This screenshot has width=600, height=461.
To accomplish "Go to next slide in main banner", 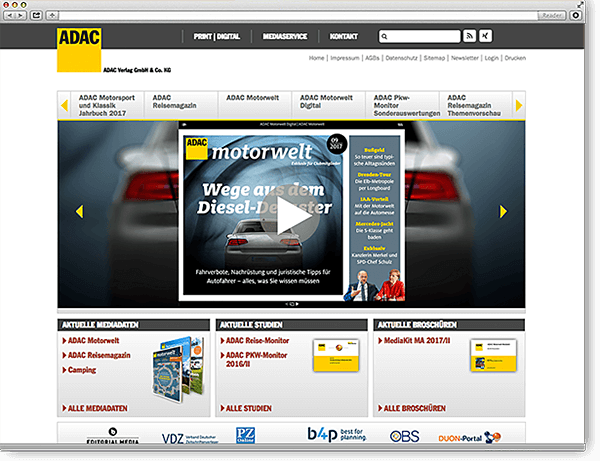I will (503, 211).
